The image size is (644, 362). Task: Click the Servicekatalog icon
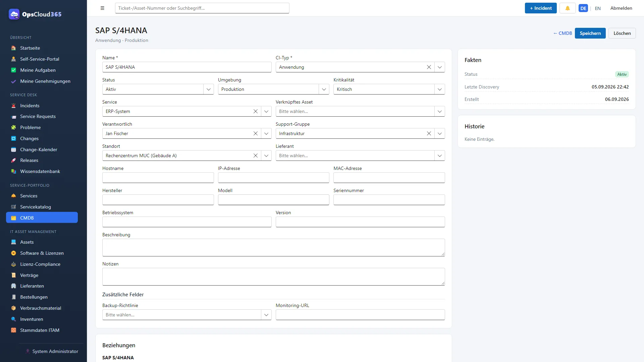13,207
